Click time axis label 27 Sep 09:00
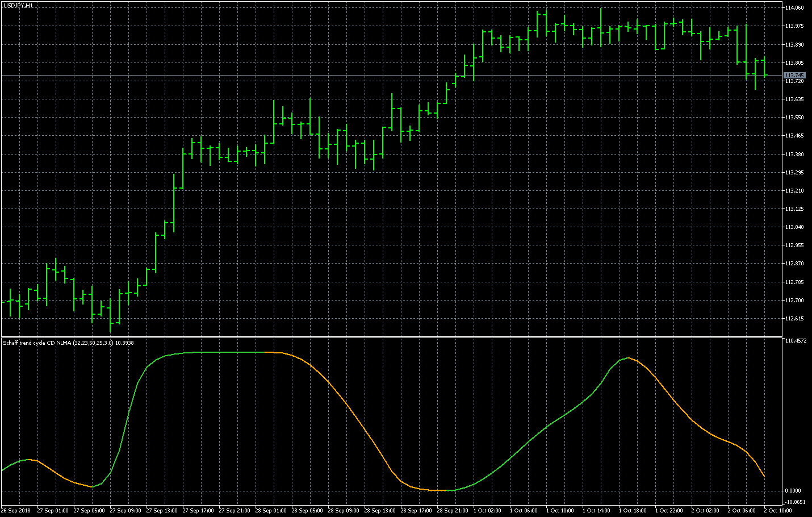This screenshot has height=517, width=812. 125,511
